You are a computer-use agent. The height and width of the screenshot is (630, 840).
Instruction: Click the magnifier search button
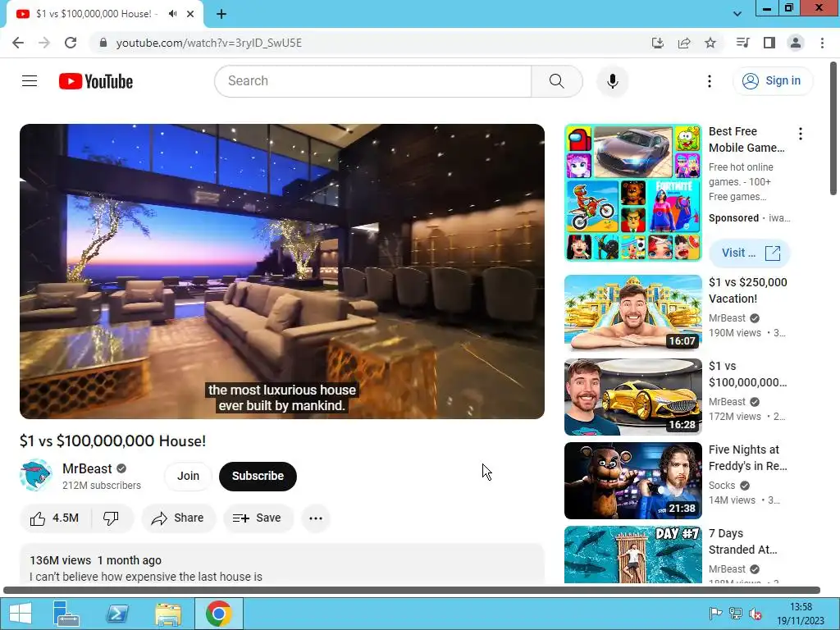tap(557, 81)
